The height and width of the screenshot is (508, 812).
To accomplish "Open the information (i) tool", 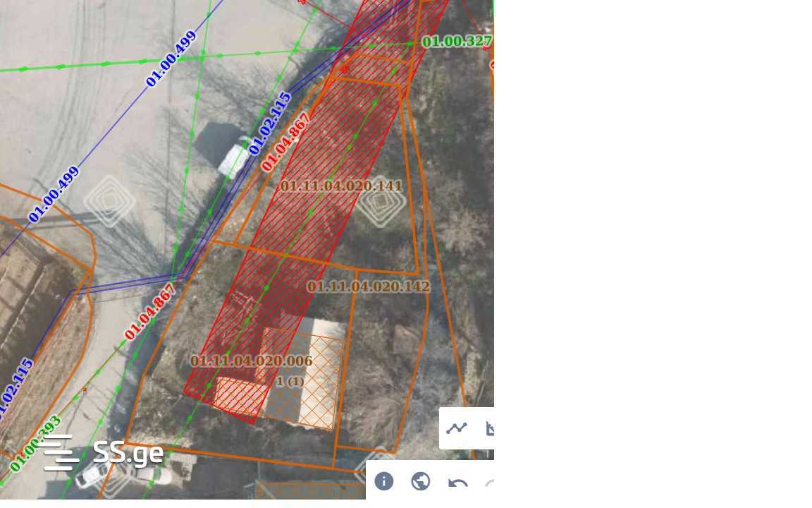I will pyautogui.click(x=383, y=481).
